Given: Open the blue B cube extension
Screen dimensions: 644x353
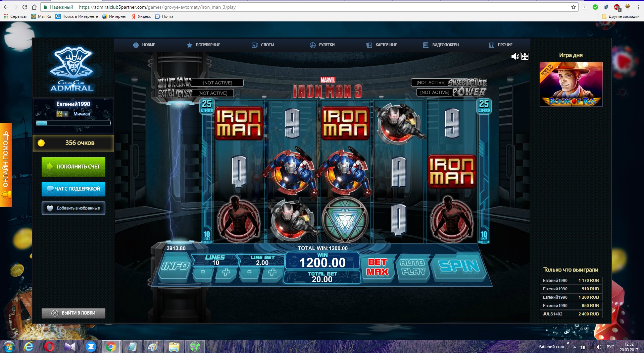Looking at the screenshot, I should coord(606,7).
